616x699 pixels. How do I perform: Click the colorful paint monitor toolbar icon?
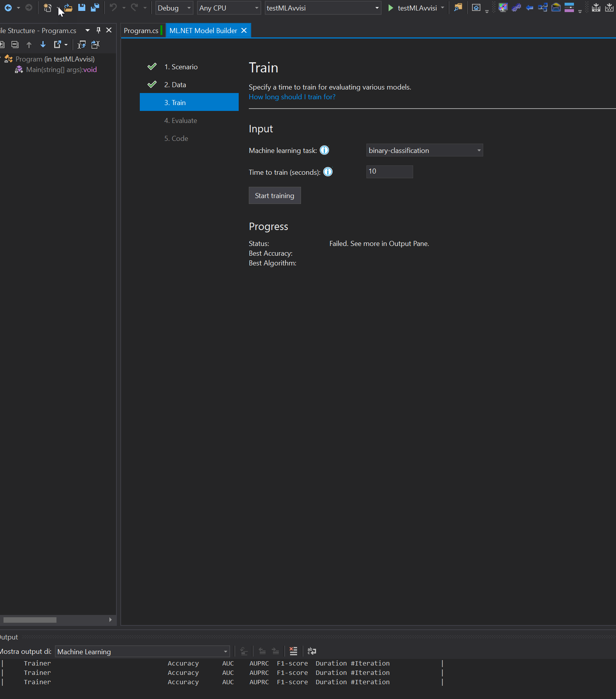point(503,7)
